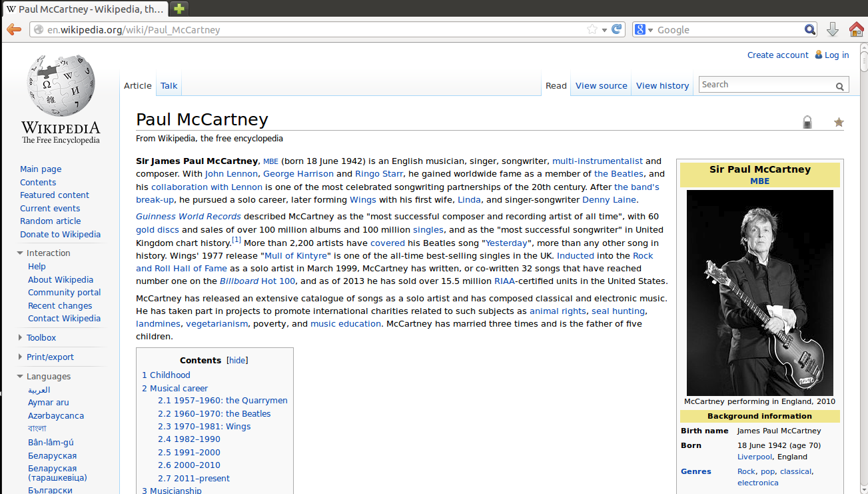Screen dimensions: 868x494
Task: Open the Downloads arrow icon
Action: click(832, 29)
